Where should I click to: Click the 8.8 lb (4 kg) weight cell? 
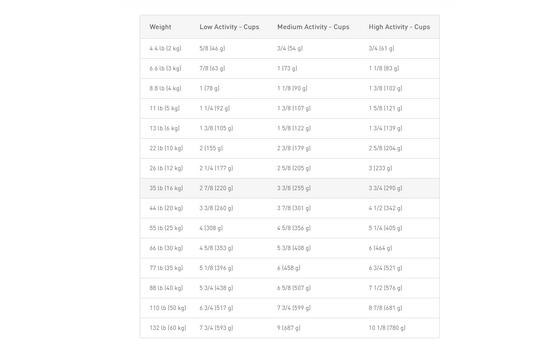coord(165,88)
